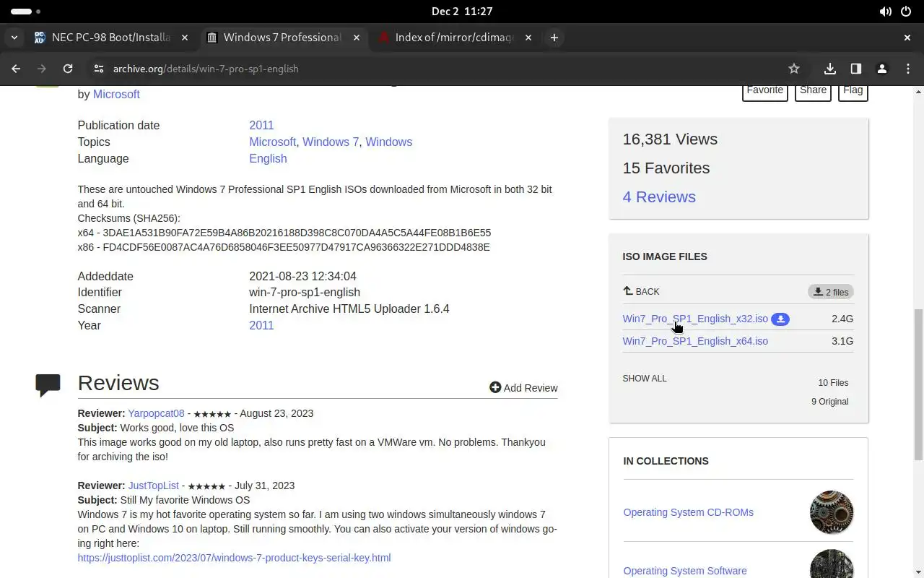The height and width of the screenshot is (578, 924).
Task: Switch to Index of /mirror/cdimage tab
Action: click(x=456, y=38)
